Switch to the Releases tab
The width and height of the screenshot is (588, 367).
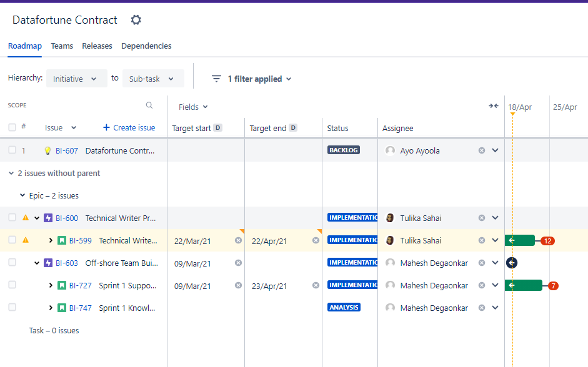pos(97,46)
